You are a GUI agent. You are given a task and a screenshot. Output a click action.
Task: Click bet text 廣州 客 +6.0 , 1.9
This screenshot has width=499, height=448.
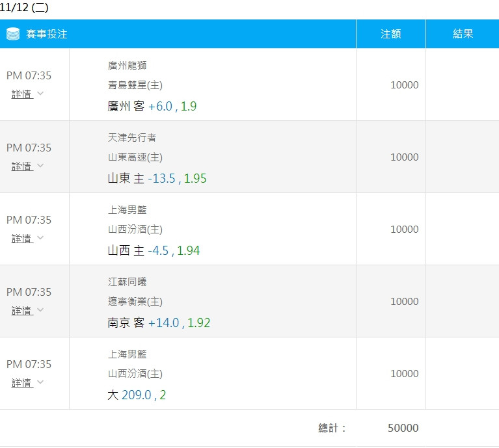click(x=152, y=106)
